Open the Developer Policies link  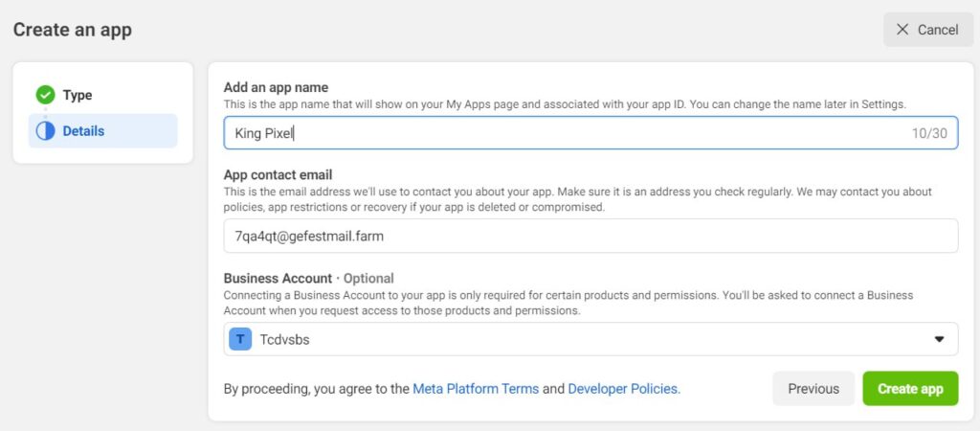624,389
